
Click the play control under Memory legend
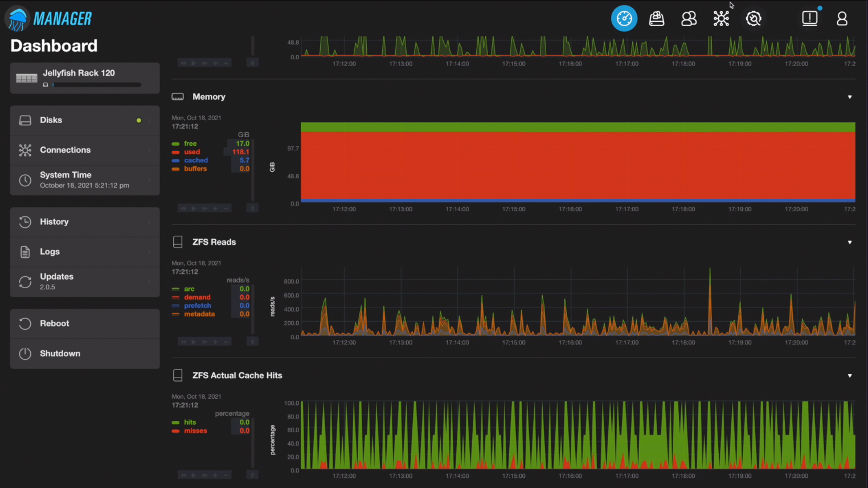[194, 208]
